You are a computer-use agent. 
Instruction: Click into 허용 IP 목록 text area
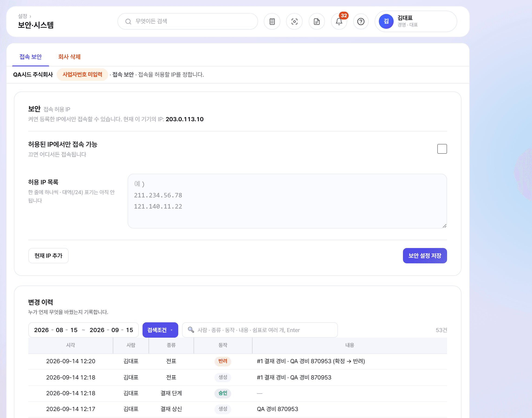(287, 201)
